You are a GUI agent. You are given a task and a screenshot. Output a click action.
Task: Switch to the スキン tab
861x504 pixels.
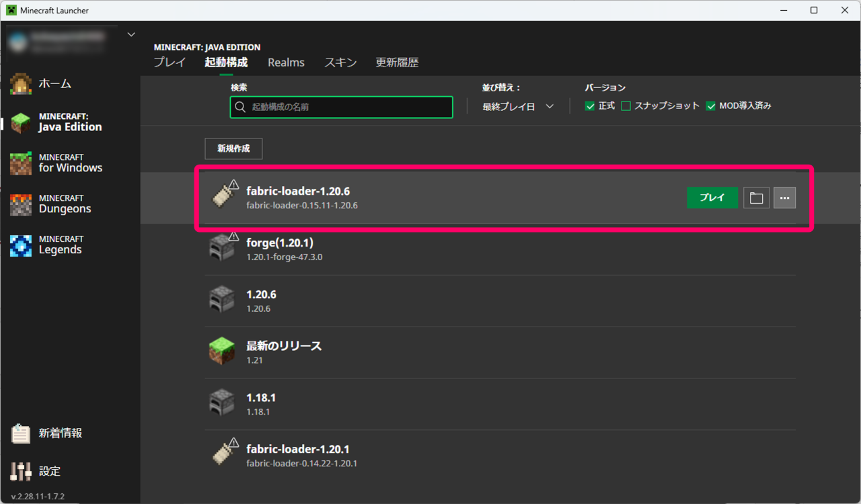(340, 62)
